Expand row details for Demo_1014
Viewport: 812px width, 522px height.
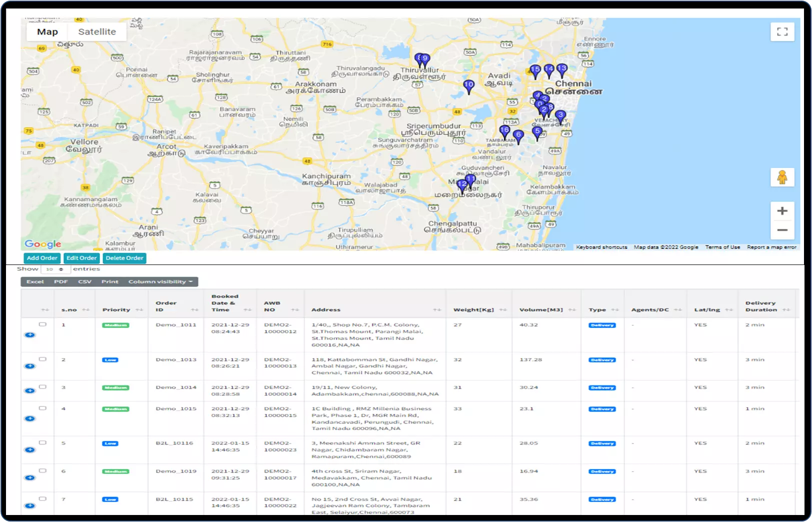click(30, 391)
